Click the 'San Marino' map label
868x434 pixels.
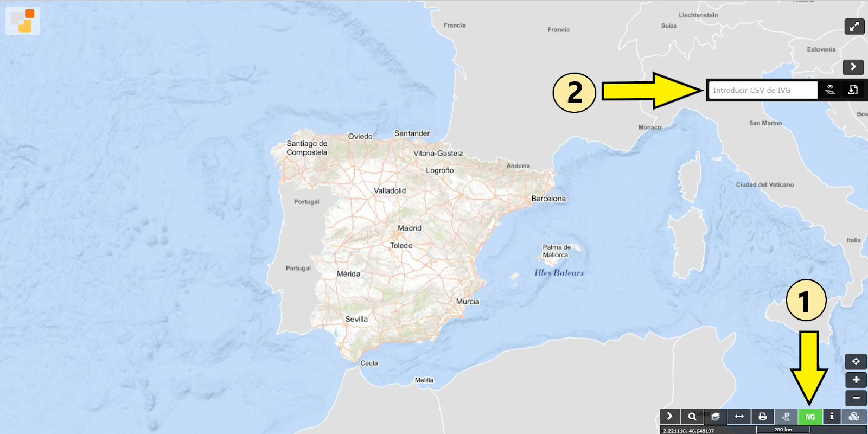(765, 123)
